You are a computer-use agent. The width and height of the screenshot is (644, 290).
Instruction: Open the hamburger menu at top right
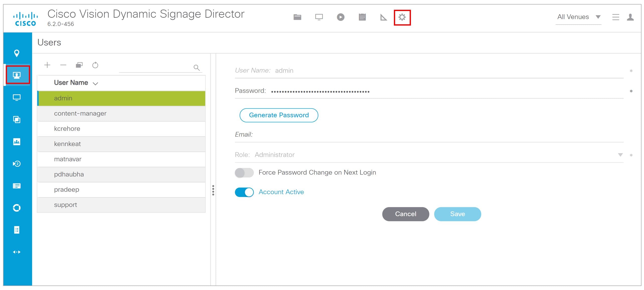click(x=616, y=17)
